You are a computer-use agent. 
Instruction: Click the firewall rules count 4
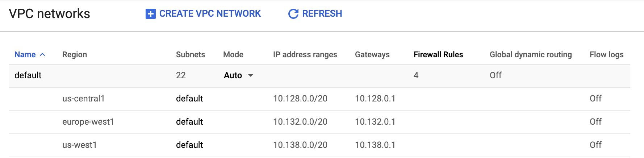416,75
